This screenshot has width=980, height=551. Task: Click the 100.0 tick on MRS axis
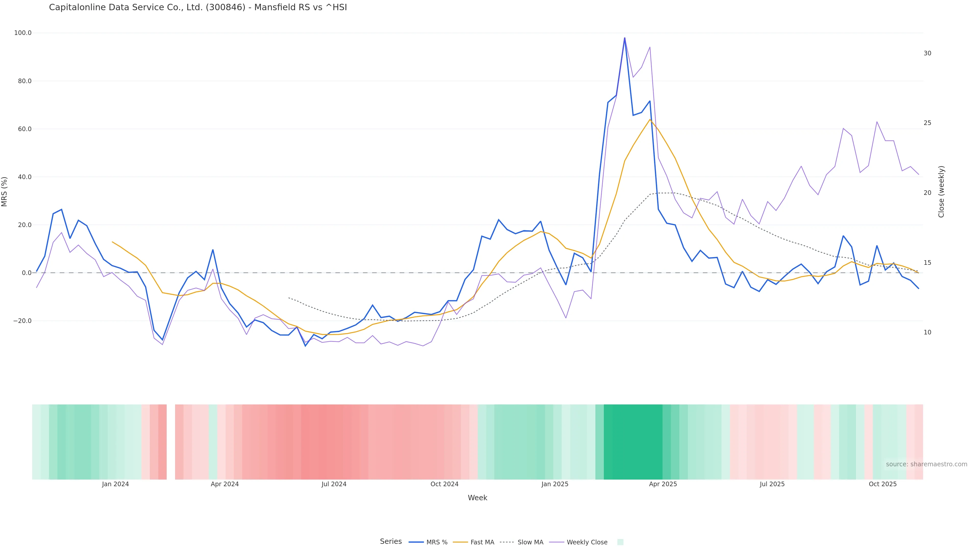point(23,33)
